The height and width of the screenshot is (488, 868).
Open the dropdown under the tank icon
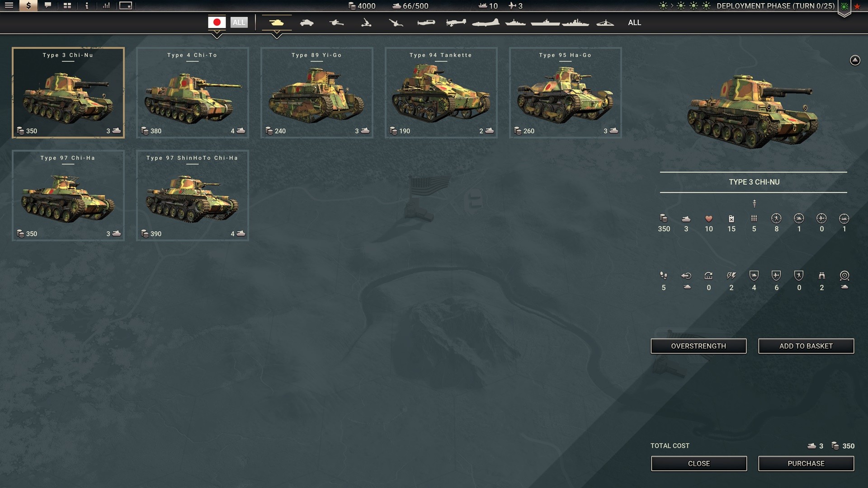[277, 32]
